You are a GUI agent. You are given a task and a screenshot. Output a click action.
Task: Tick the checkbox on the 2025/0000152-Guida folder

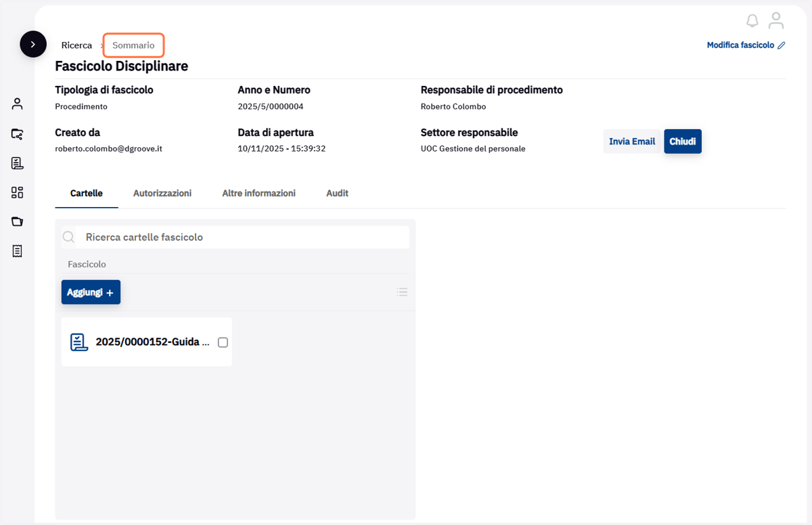point(223,342)
